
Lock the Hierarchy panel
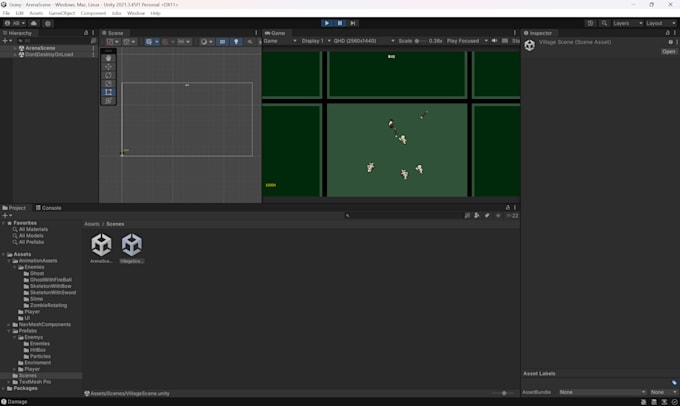pos(86,33)
